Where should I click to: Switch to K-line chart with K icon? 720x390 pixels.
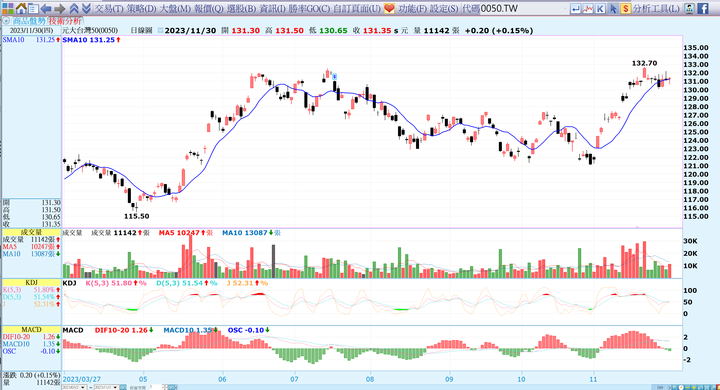tap(600, 8)
